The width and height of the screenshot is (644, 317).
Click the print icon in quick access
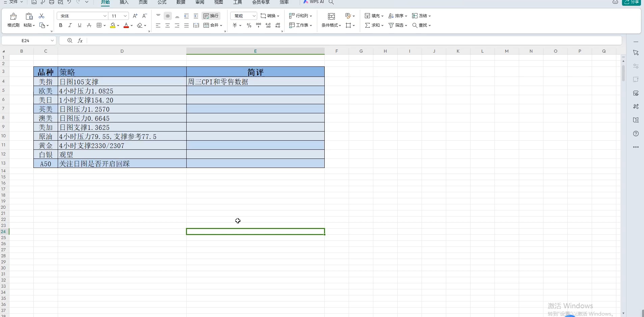tap(52, 2)
